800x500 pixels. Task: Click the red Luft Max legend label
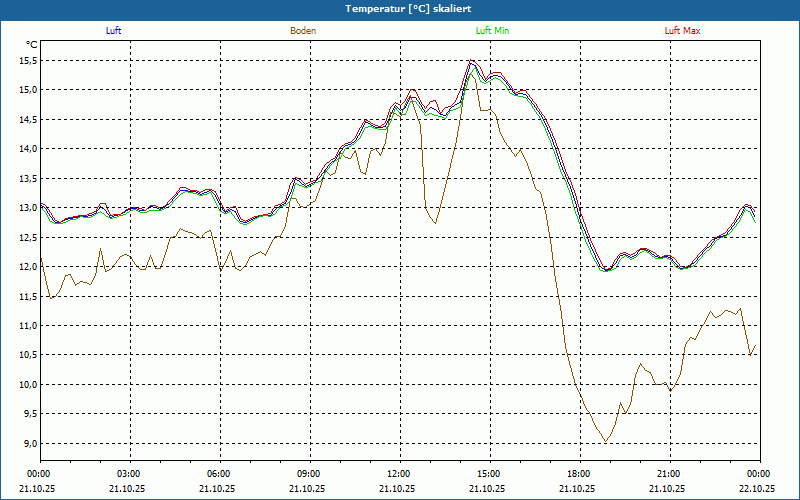682,31
